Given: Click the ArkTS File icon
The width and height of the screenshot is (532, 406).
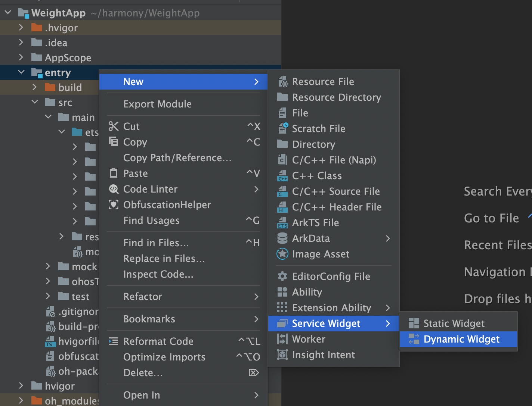Looking at the screenshot, I should tap(282, 223).
